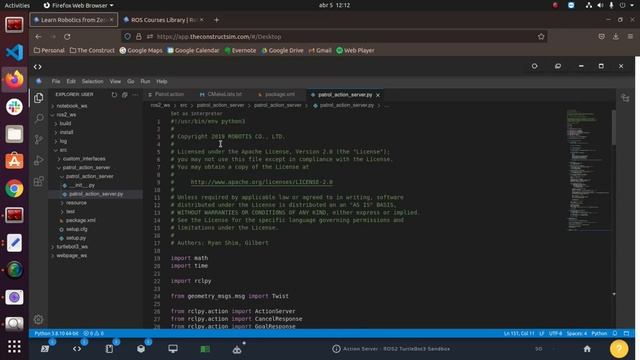Open the simulation cube tool in bottom bar
Viewport: 640px width, 360px height.
(x=141, y=349)
